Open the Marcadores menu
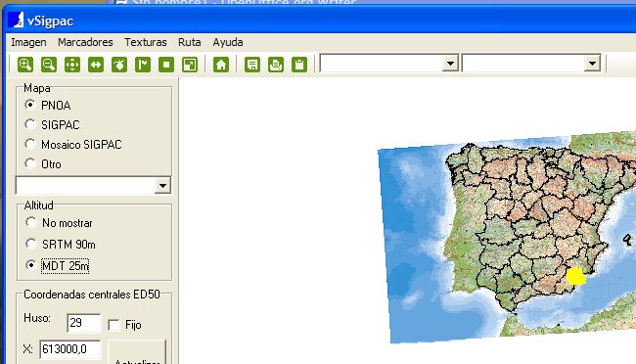The width and height of the screenshot is (636, 364). (85, 42)
